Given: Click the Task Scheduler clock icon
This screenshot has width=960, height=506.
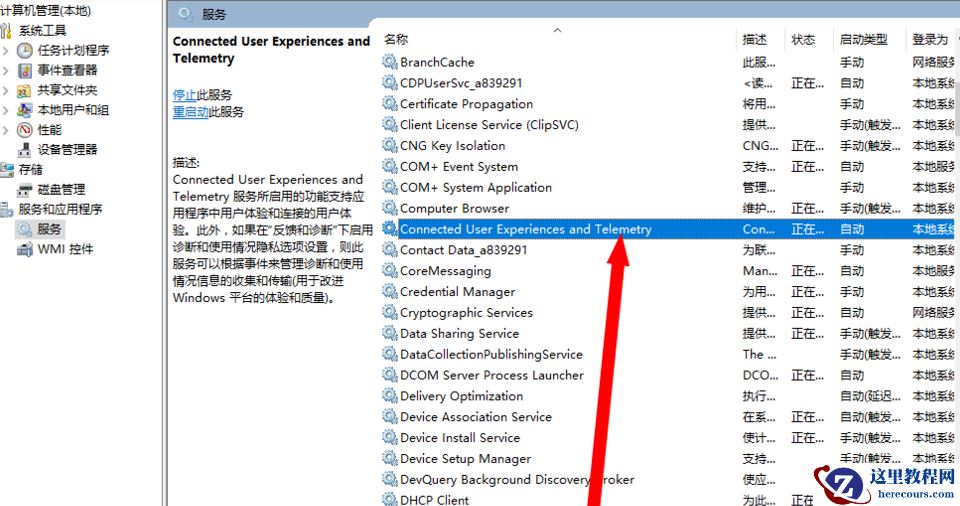Looking at the screenshot, I should (24, 50).
